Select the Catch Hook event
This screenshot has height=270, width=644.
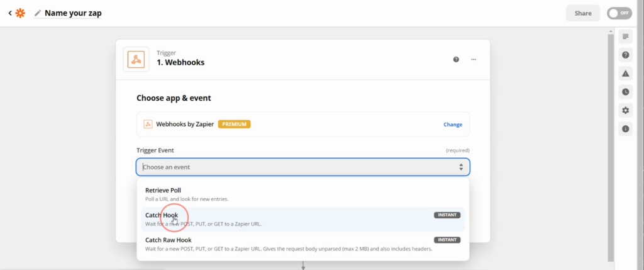tap(303, 220)
